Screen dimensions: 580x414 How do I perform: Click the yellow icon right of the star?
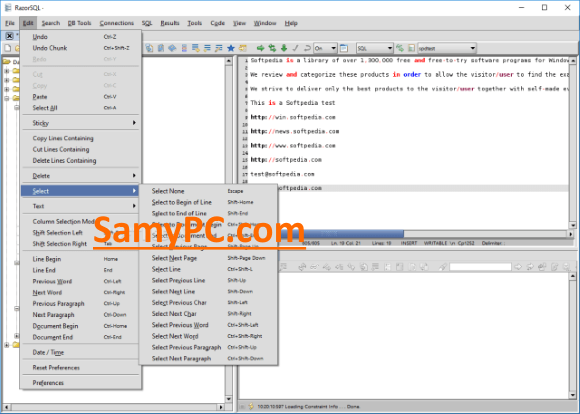coord(243,48)
